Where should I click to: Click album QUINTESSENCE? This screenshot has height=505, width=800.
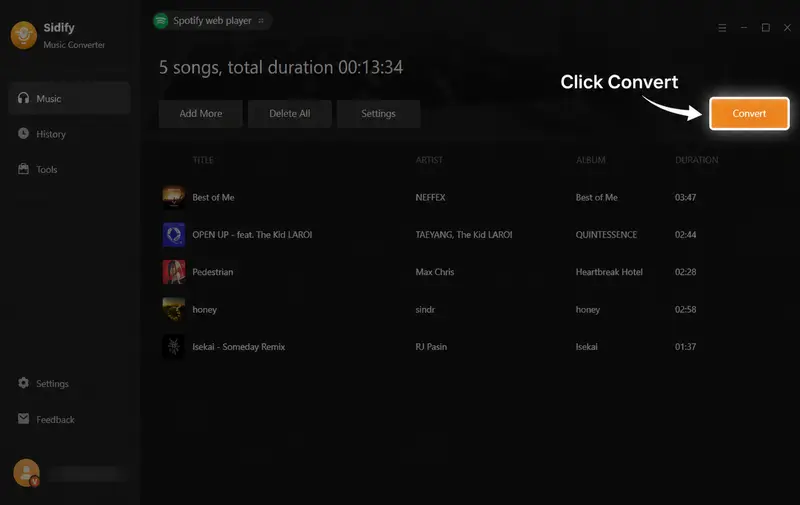[606, 235]
